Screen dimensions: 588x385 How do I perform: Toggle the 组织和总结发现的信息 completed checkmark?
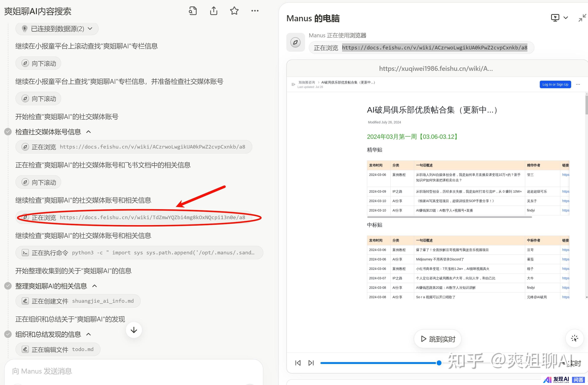tap(8, 334)
